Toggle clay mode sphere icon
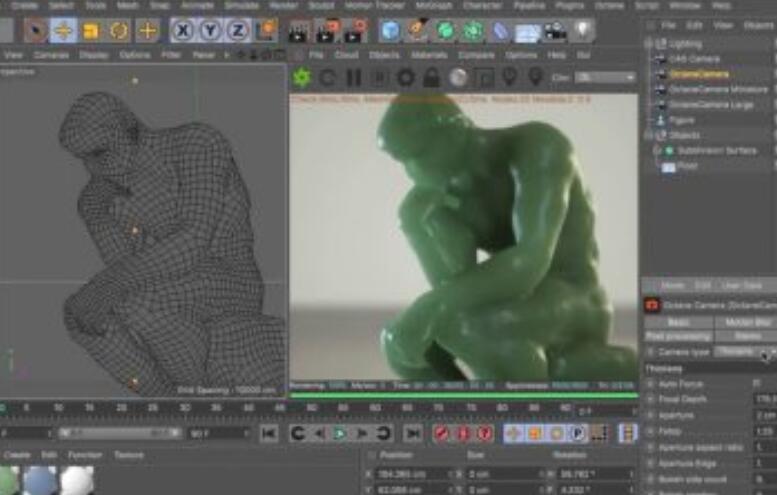Image resolution: width=777 pixels, height=495 pixels. click(x=458, y=78)
